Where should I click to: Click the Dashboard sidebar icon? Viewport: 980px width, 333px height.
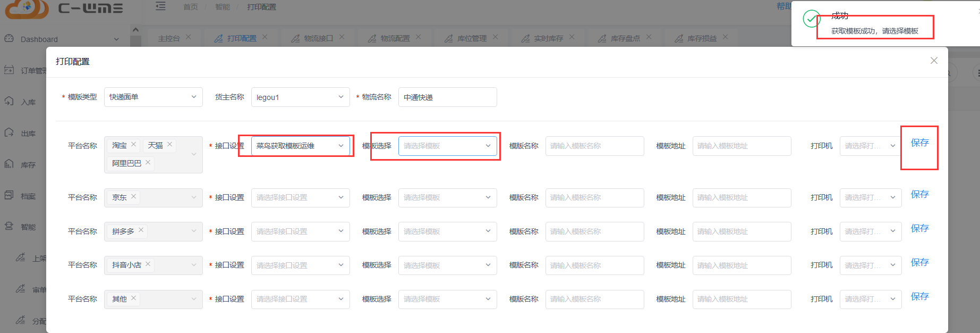point(9,38)
